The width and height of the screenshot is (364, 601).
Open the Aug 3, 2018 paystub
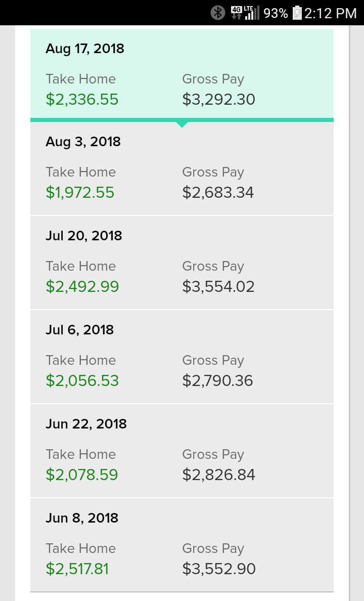point(182,169)
